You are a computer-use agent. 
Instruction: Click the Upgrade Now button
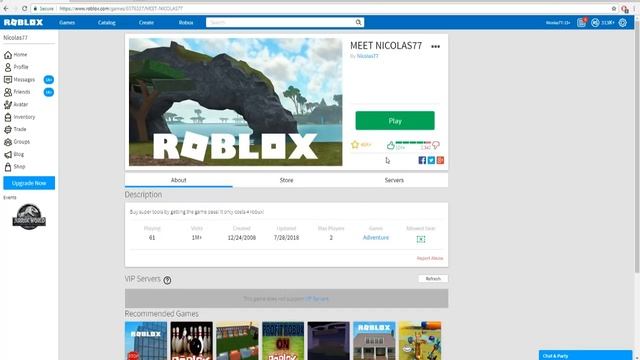pyautogui.click(x=29, y=183)
